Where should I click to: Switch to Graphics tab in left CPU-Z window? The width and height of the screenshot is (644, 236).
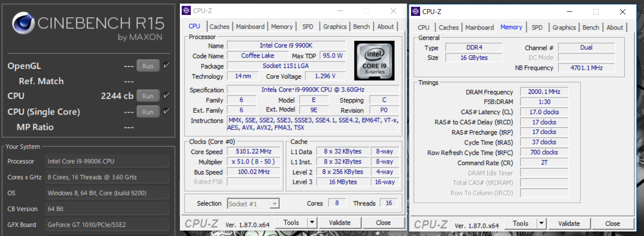click(335, 27)
